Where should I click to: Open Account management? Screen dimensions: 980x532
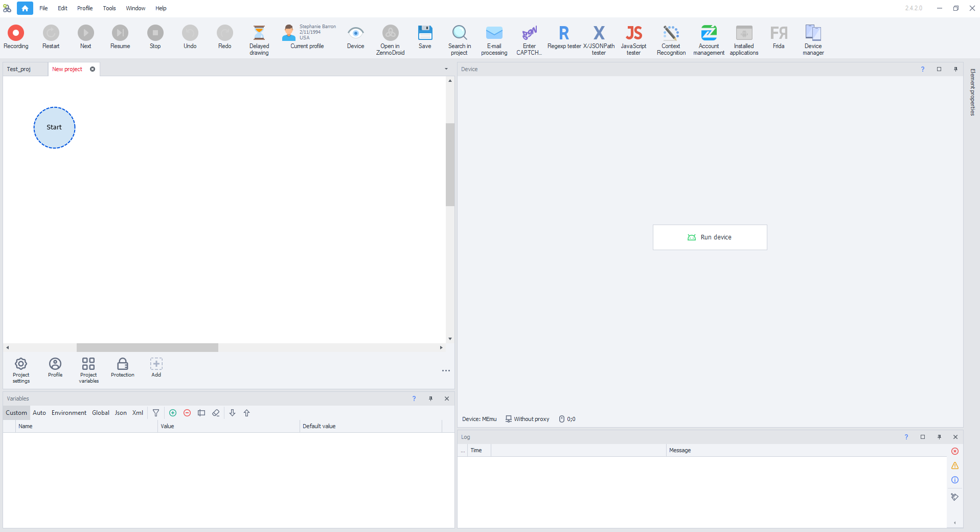pyautogui.click(x=709, y=39)
